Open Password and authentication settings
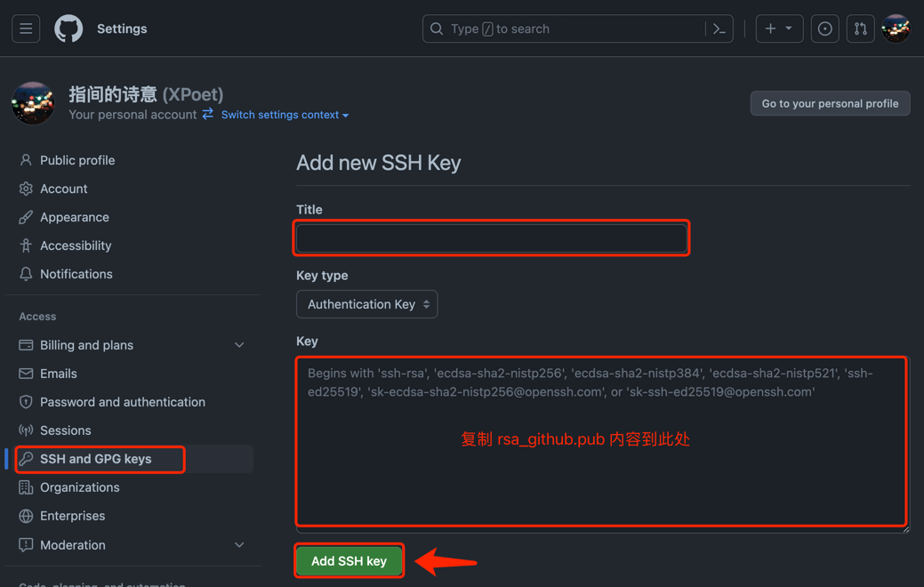This screenshot has height=587, width=924. [x=123, y=402]
